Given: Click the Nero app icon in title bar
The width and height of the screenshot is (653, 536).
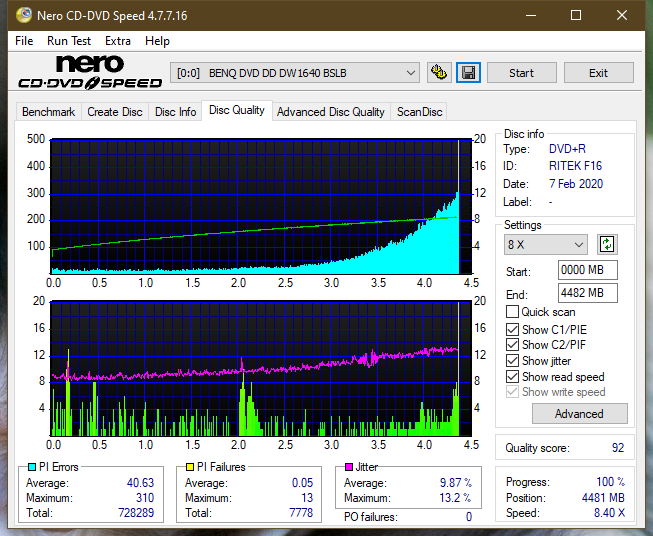Looking at the screenshot, I should point(23,15).
